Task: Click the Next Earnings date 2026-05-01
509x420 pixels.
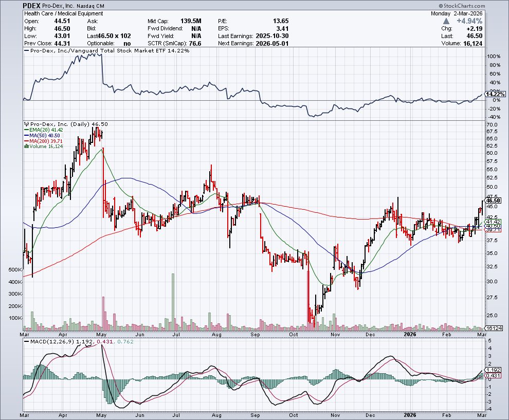Action: point(272,44)
